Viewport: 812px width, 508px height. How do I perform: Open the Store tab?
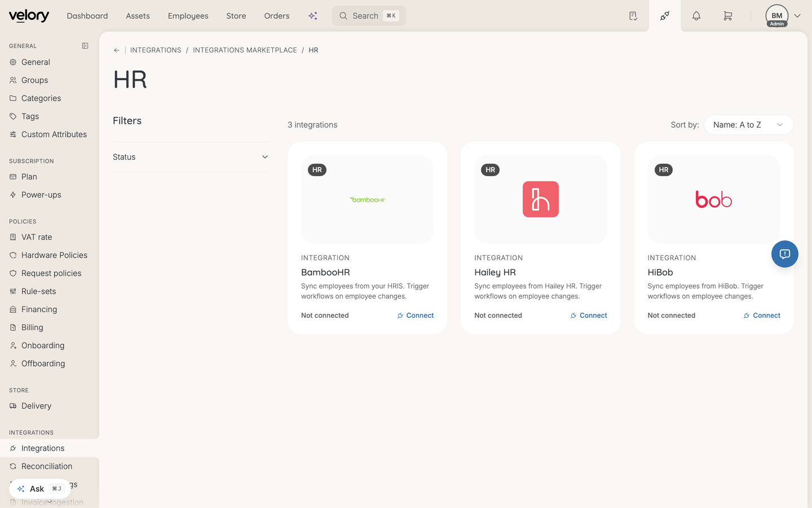coord(236,16)
